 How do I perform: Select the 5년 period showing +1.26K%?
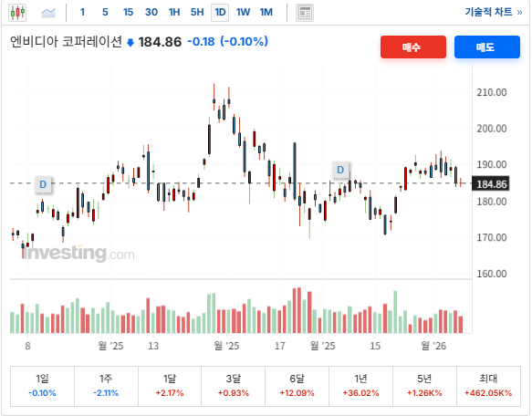pos(424,386)
